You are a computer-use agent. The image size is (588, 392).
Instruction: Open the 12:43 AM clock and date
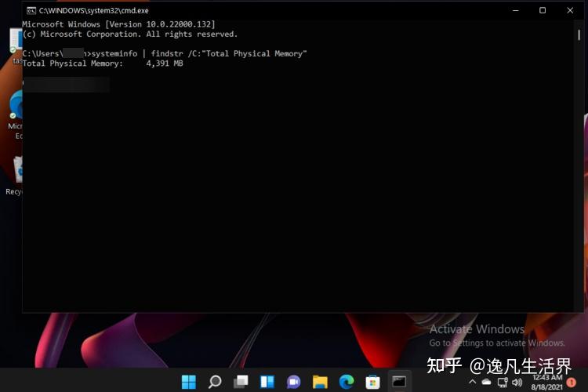point(546,382)
